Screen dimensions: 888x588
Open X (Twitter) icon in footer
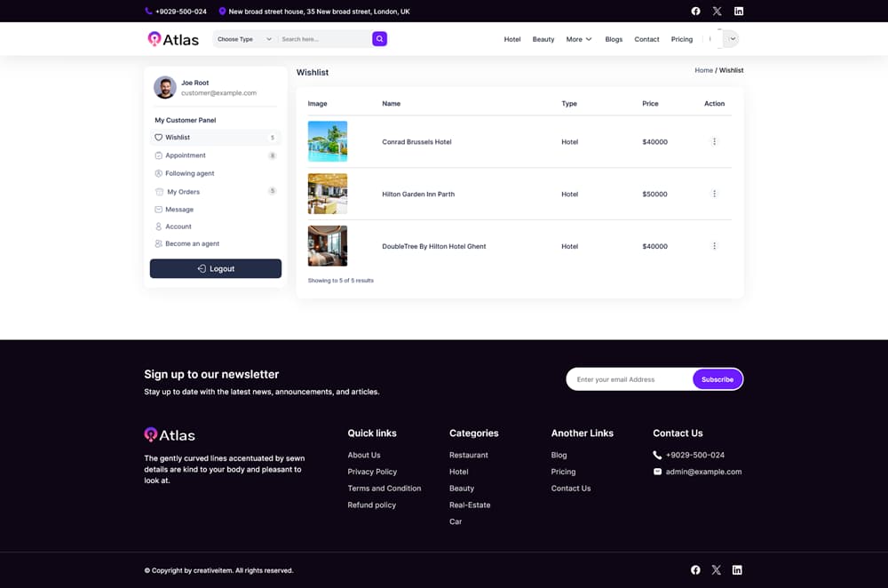(717, 570)
